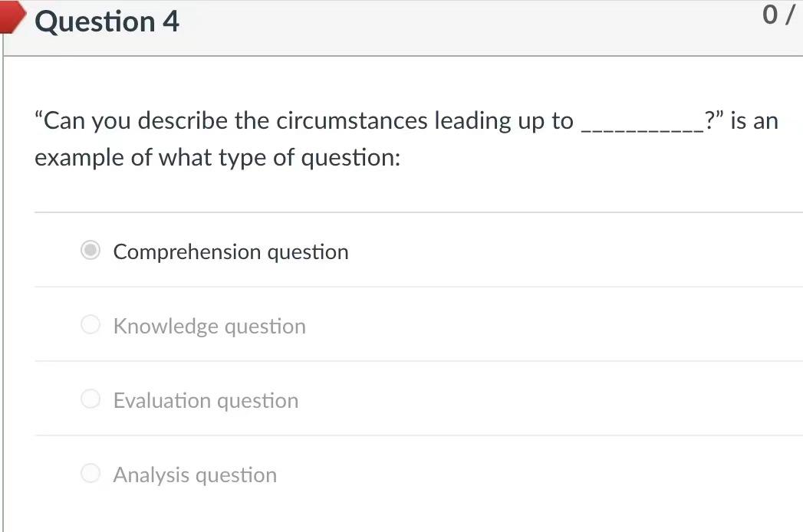This screenshot has width=803, height=532.
Task: Click the word "Analysis" in the fourth answer
Action: (x=151, y=475)
